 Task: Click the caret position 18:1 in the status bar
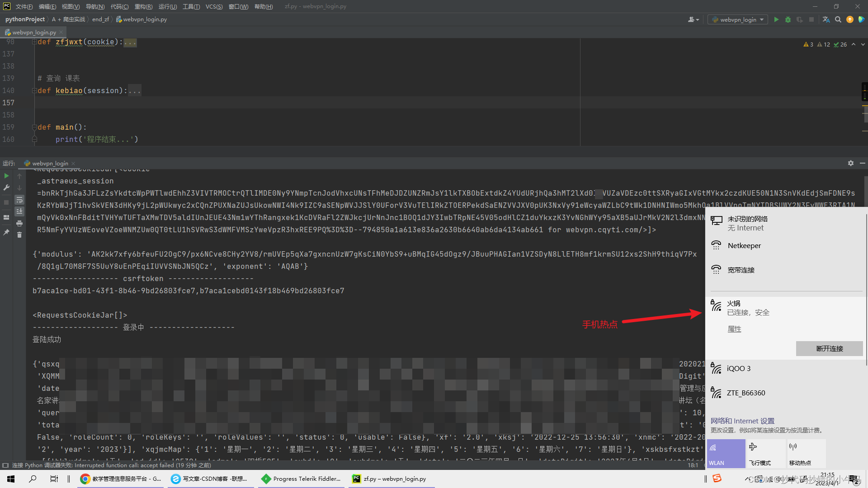pyautogui.click(x=693, y=465)
